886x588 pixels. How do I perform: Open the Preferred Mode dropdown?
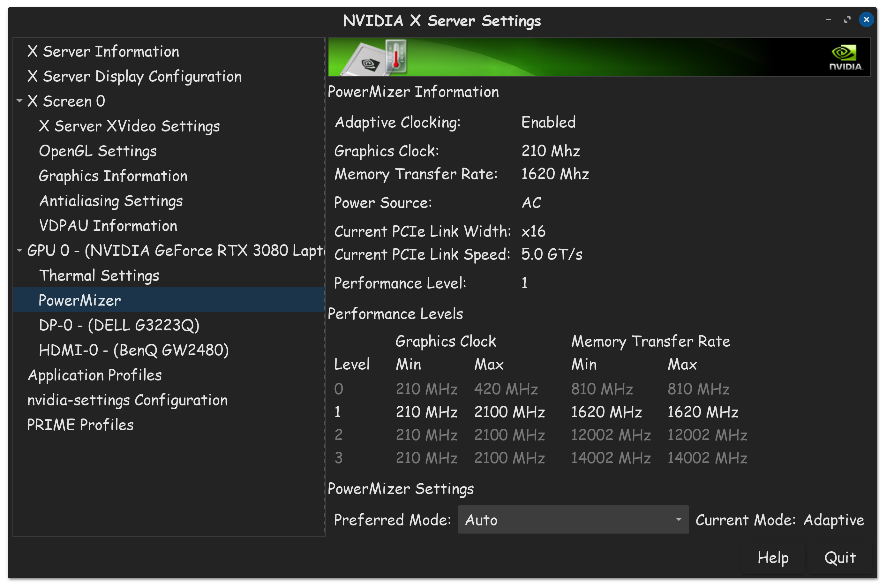point(573,519)
